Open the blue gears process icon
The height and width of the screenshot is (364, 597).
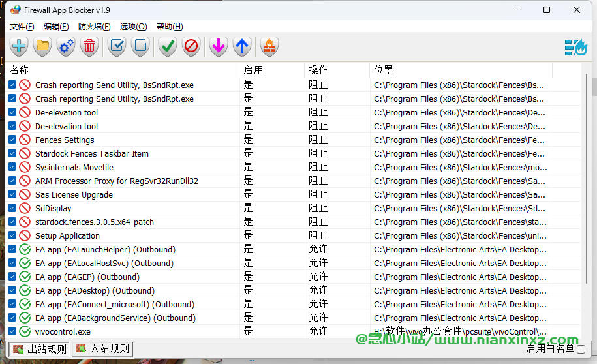coord(66,46)
